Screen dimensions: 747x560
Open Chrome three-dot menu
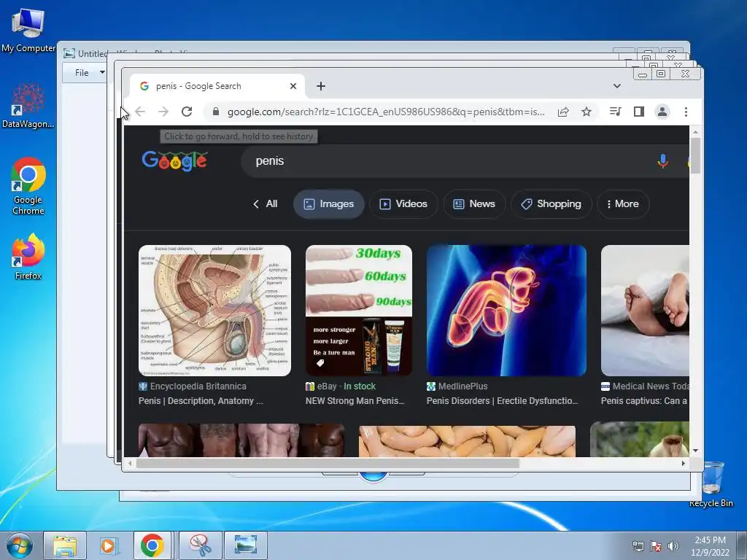click(x=686, y=112)
